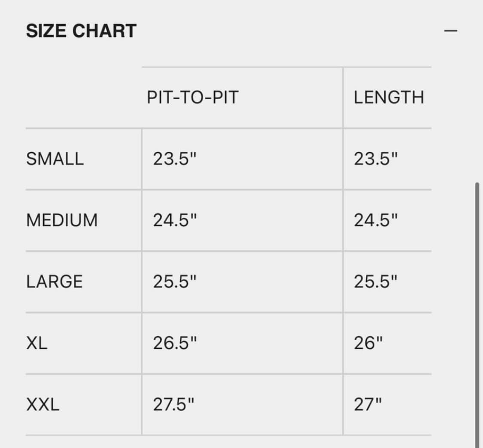Image resolution: width=483 pixels, height=448 pixels.
Task: Select the Small length value 23.5"
Action: (x=376, y=159)
